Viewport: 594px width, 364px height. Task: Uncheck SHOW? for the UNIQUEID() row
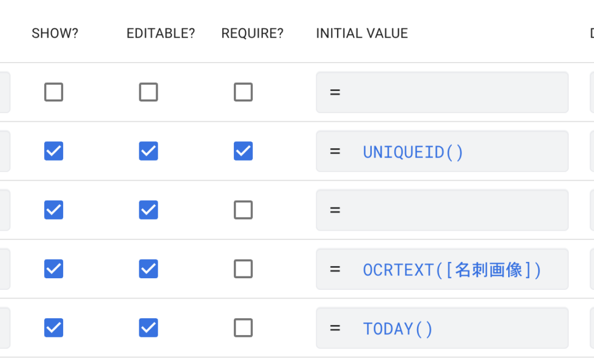54,151
